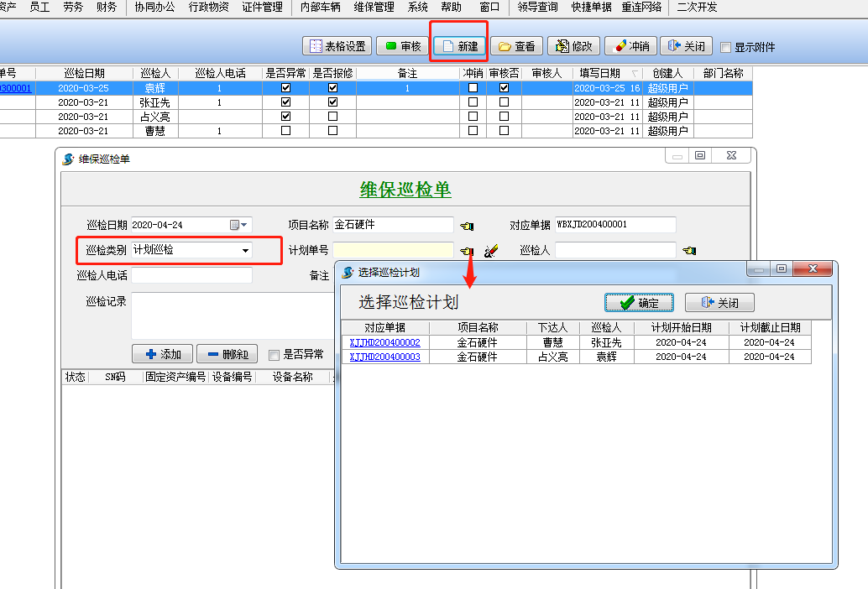Click the 修改 edit toolbar button

573,46
